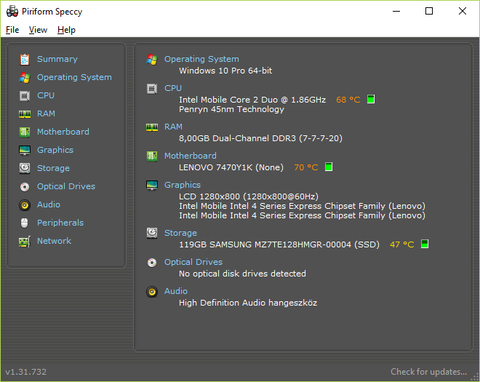The width and height of the screenshot is (480, 382).
Task: Click the CPU chip icon in summary pane
Action: [152, 89]
